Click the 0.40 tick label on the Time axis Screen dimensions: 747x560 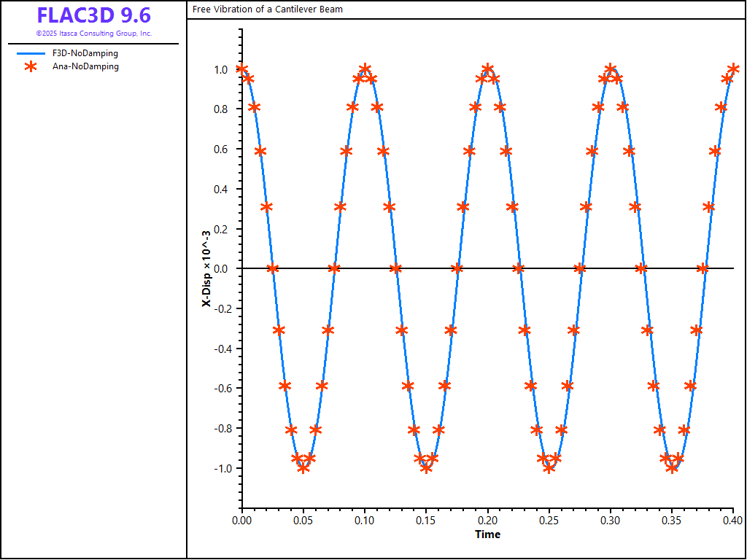coord(732,521)
